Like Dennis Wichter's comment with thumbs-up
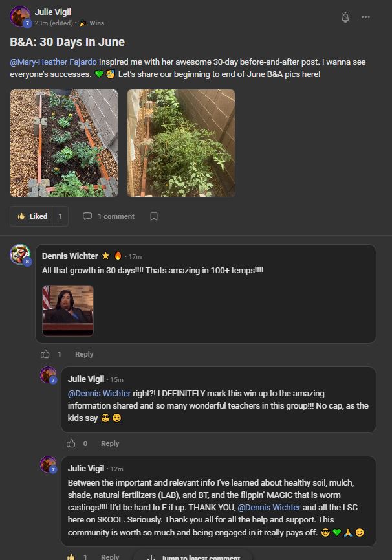392x560 pixels. 45,354
